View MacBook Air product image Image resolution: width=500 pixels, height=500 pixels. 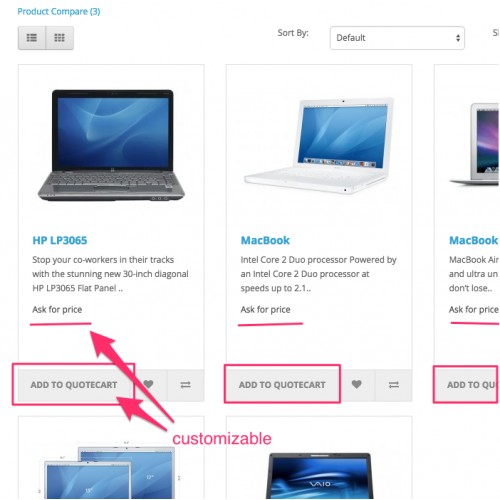(474, 144)
